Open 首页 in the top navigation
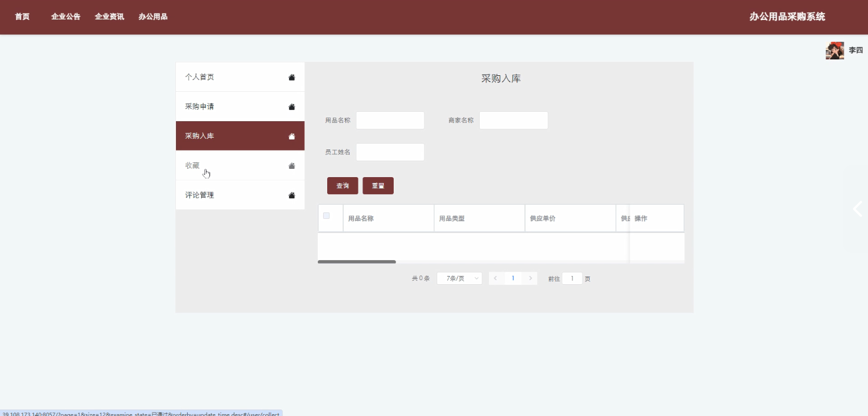Image resolution: width=868 pixels, height=416 pixels. click(x=22, y=16)
